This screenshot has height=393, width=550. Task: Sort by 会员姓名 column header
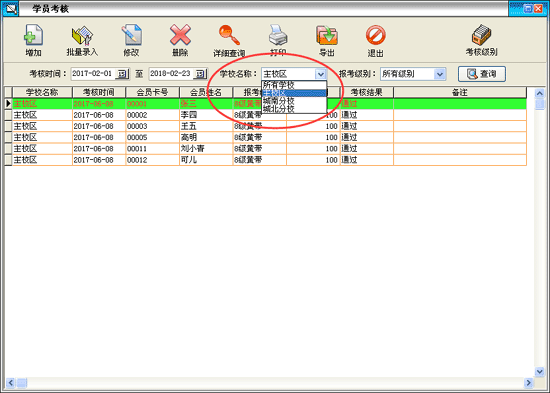(206, 92)
